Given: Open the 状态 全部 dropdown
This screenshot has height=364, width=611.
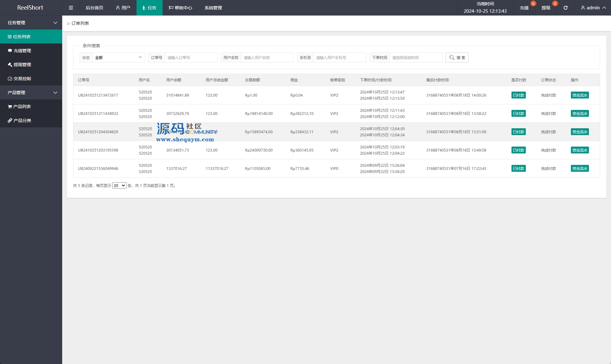Looking at the screenshot, I should pos(118,57).
